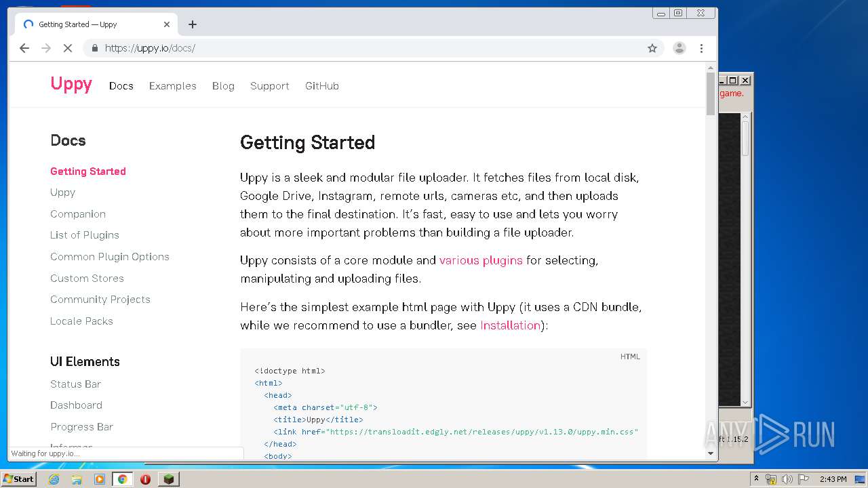Bookmark this page with the star icon
Screen dimensions: 868x488
pyautogui.click(x=652, y=48)
